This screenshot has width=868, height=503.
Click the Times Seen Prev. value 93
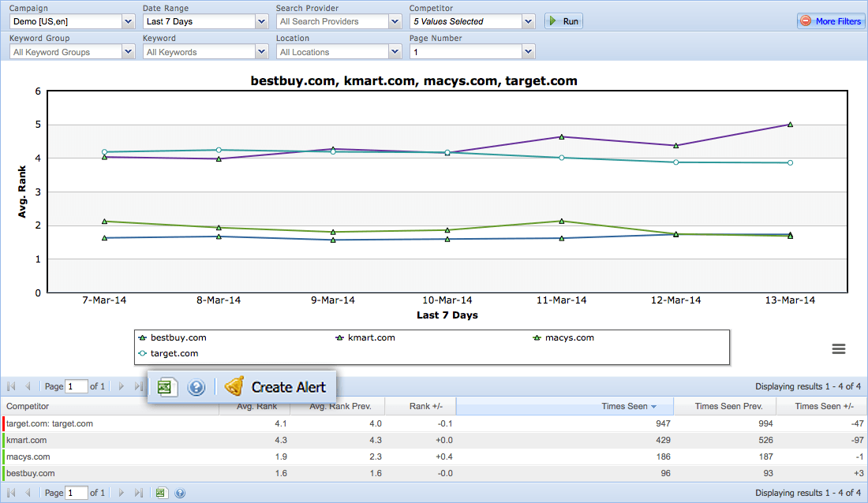[767, 473]
